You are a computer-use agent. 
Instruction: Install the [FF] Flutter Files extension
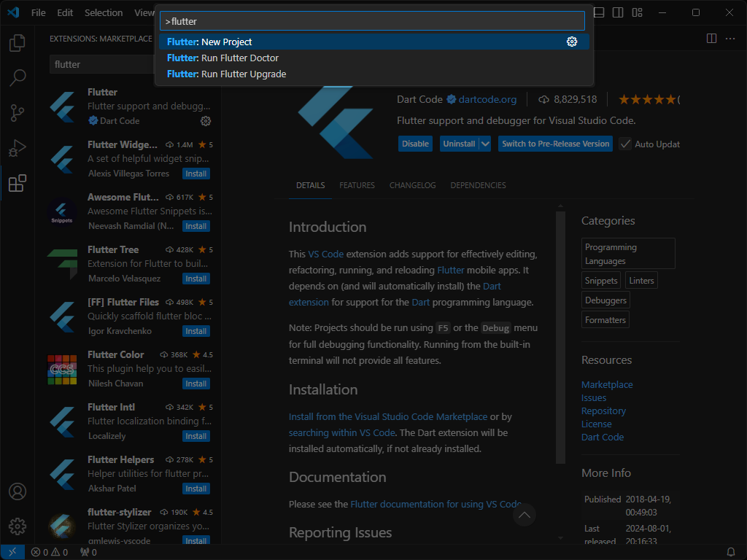click(196, 331)
